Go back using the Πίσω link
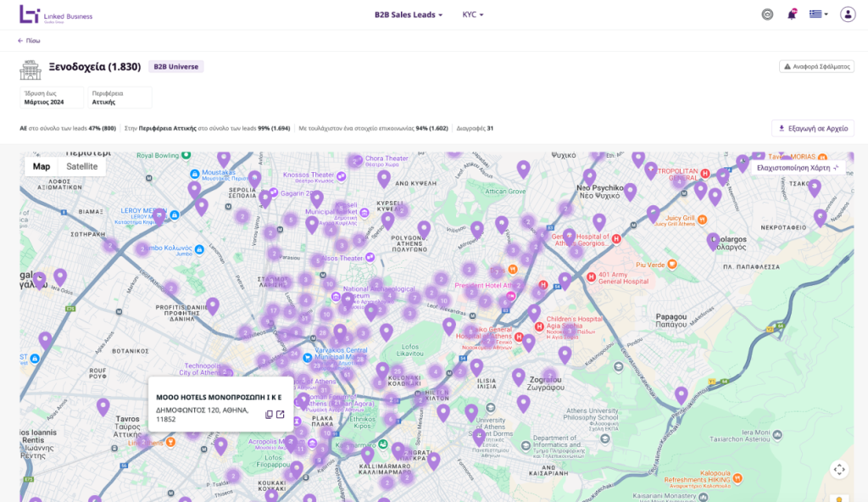 click(29, 40)
